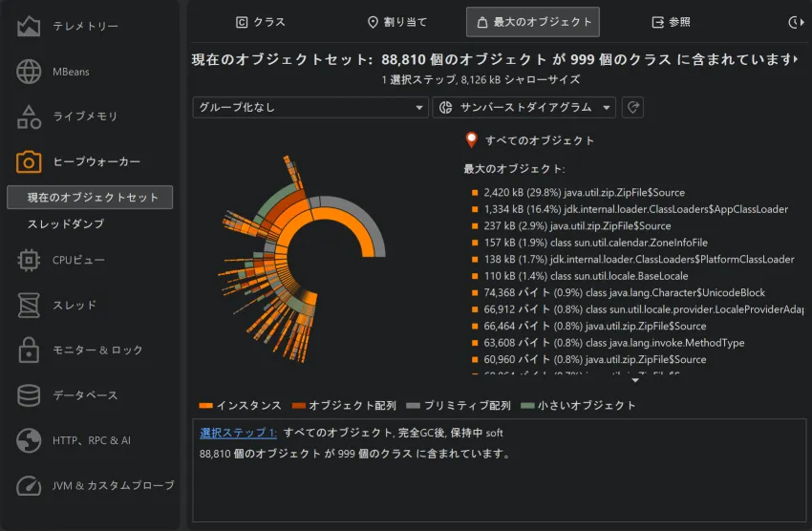Select the 最大のオブジェクト tab
Image resolution: width=812 pixels, height=531 pixels.
[x=533, y=22]
